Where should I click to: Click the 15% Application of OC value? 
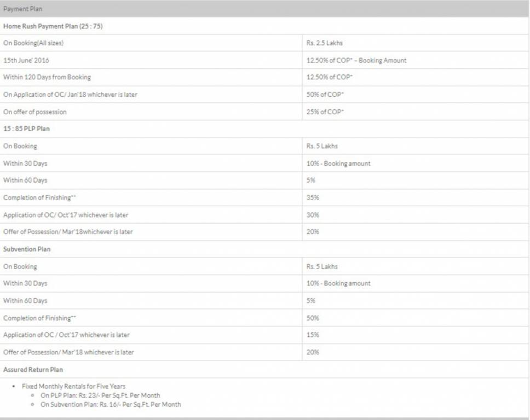point(313,335)
